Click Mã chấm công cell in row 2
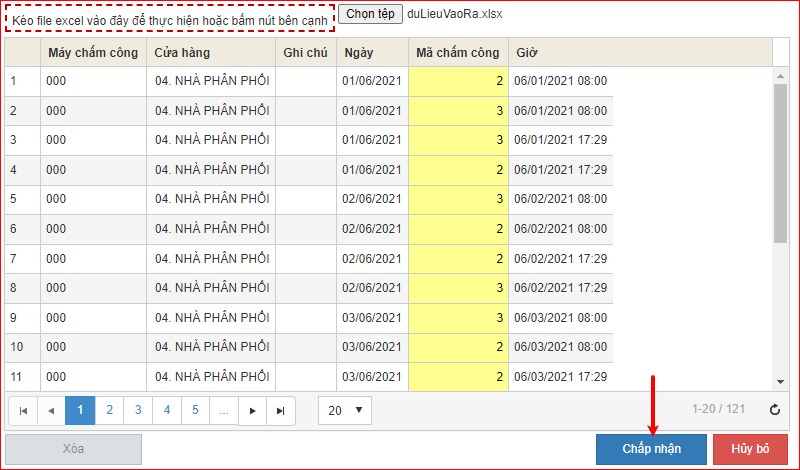Image resolution: width=800 pixels, height=470 pixels. pyautogui.click(x=458, y=111)
